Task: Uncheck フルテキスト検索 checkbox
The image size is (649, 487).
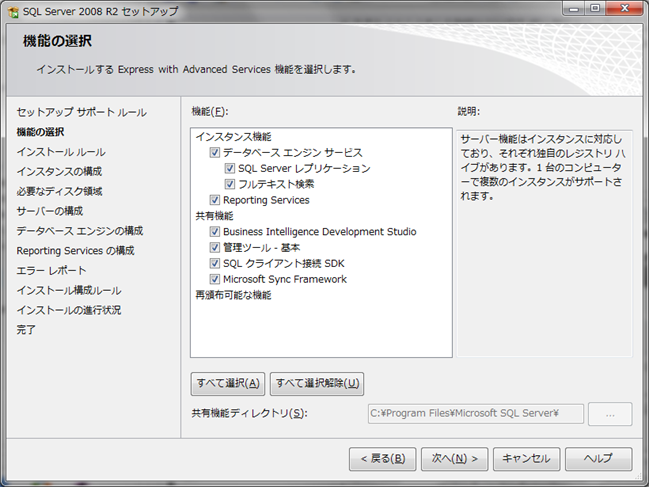Action: [x=229, y=184]
